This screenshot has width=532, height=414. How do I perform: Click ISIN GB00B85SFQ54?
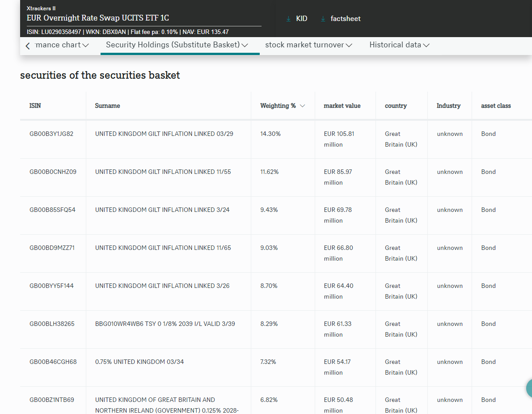pyautogui.click(x=52, y=210)
